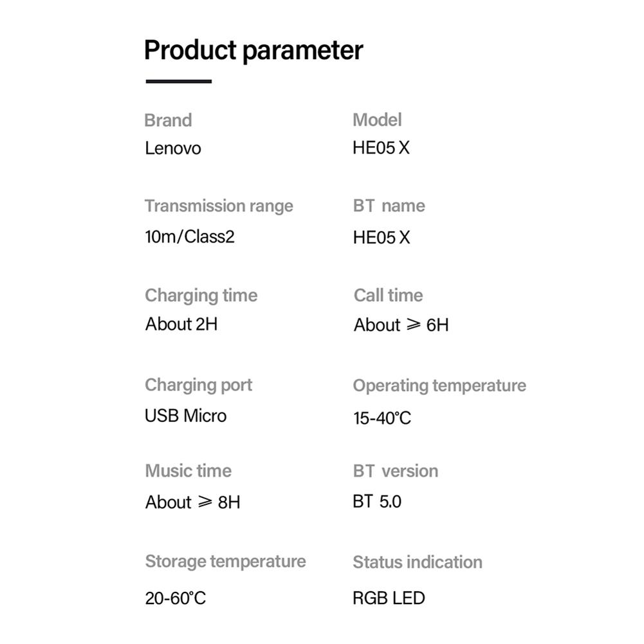Viewport: 644px width, 644px height.
Task: Select the About ≥ 6H value
Action: [x=401, y=325]
